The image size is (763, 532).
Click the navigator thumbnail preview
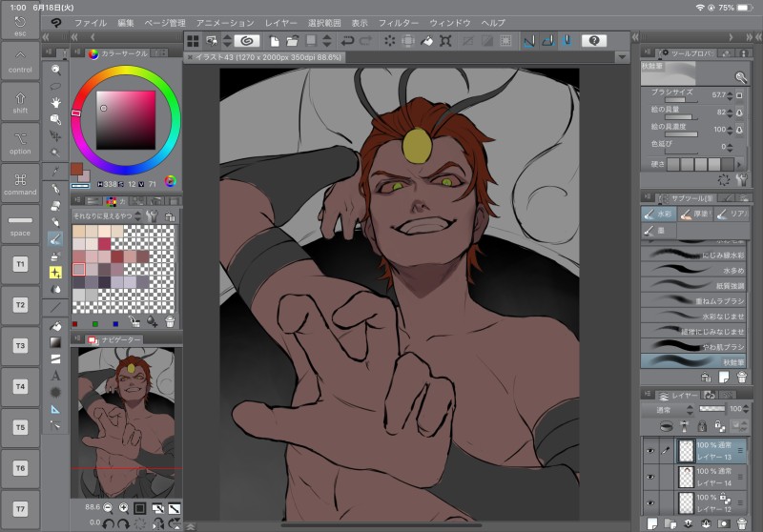point(127,422)
